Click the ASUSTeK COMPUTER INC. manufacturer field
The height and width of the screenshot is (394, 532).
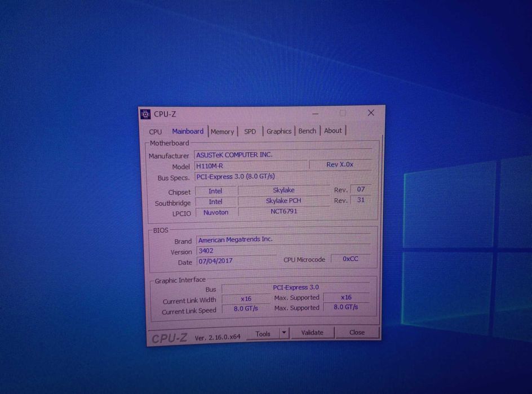283,154
